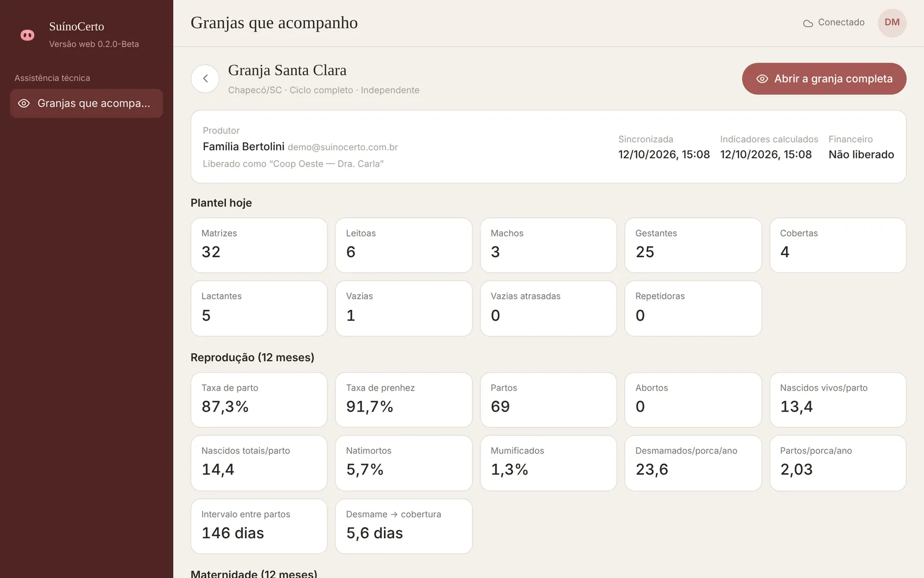Click the Nascidos totais/parto 14,4 card

(259, 463)
